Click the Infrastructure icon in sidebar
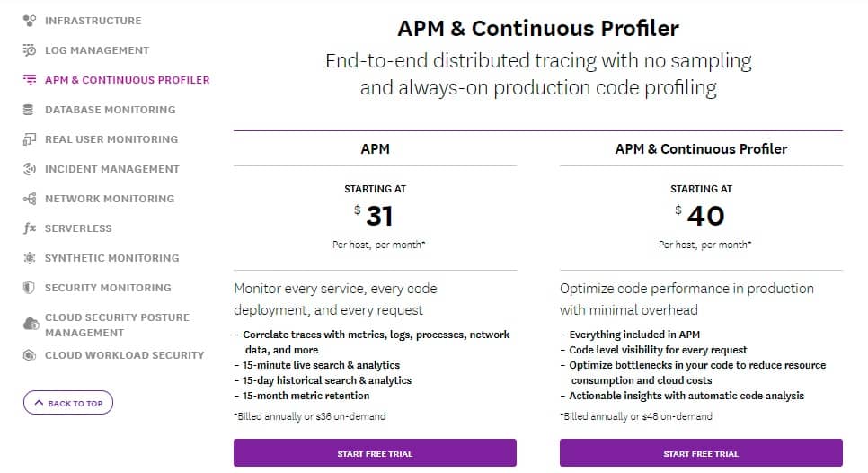This screenshot has height=473, width=868. pos(30,21)
